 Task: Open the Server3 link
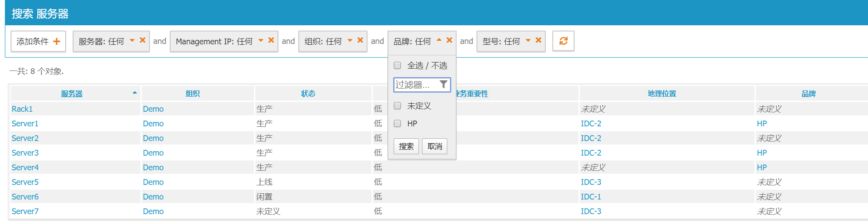pos(25,153)
